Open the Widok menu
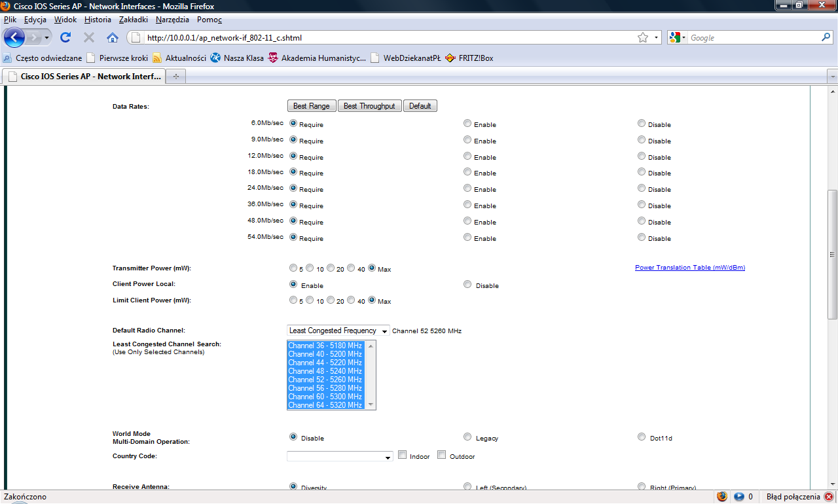The width and height of the screenshot is (838, 504). pyautogui.click(x=65, y=20)
